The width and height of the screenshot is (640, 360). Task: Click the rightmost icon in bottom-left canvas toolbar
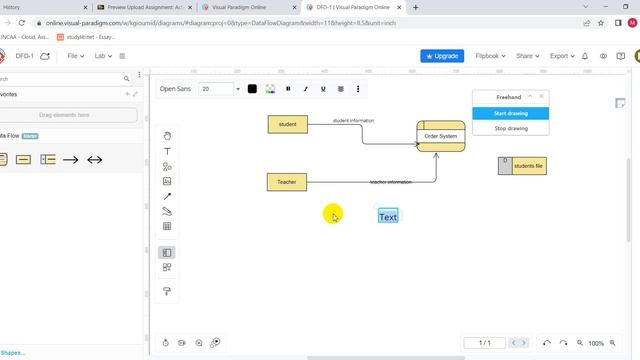[x=215, y=343]
